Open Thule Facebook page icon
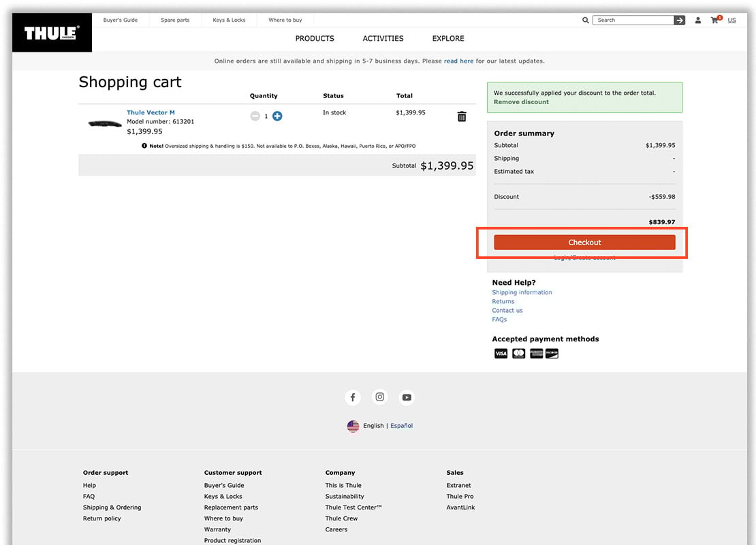This screenshot has width=756, height=545. pyautogui.click(x=353, y=397)
